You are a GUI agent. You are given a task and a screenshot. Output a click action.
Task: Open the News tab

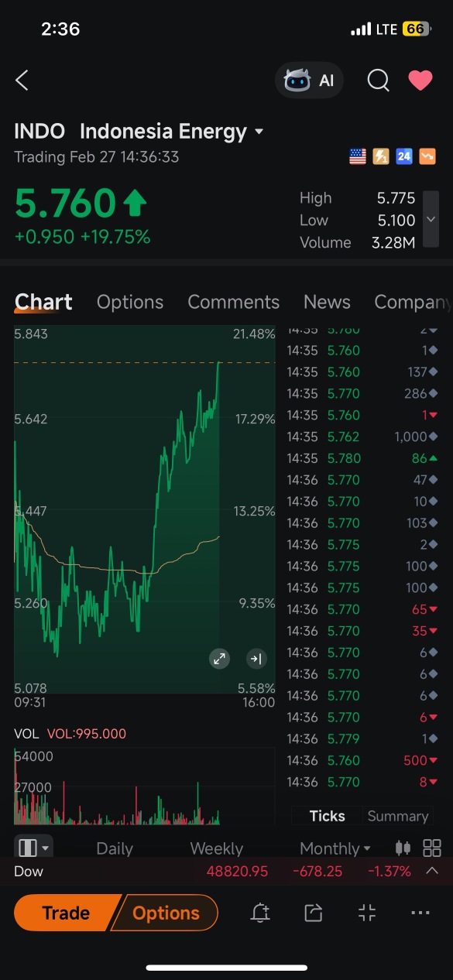click(x=327, y=302)
